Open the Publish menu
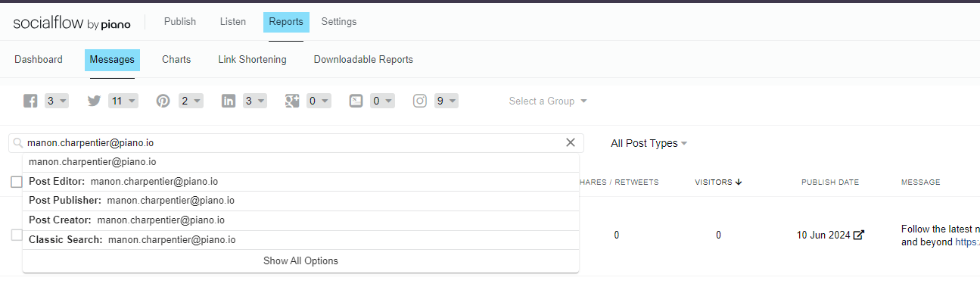Screen dimensions: 980x290 pos(180,22)
